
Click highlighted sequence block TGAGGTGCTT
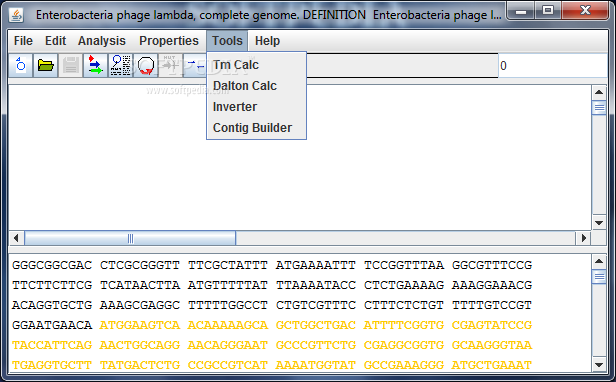point(52,365)
